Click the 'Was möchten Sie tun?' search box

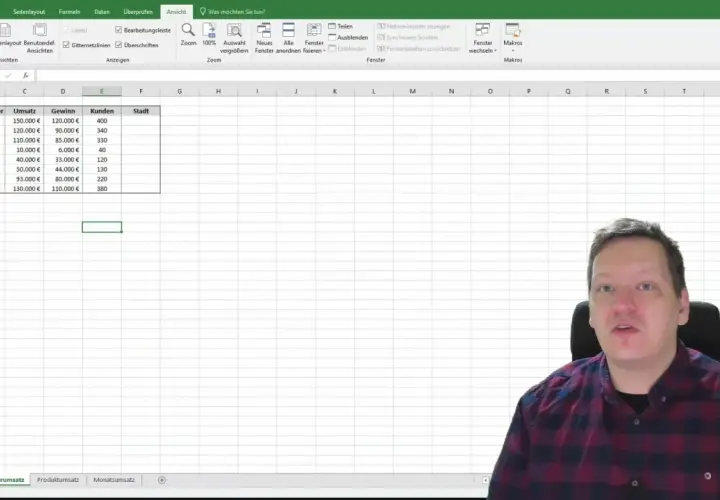(x=232, y=12)
